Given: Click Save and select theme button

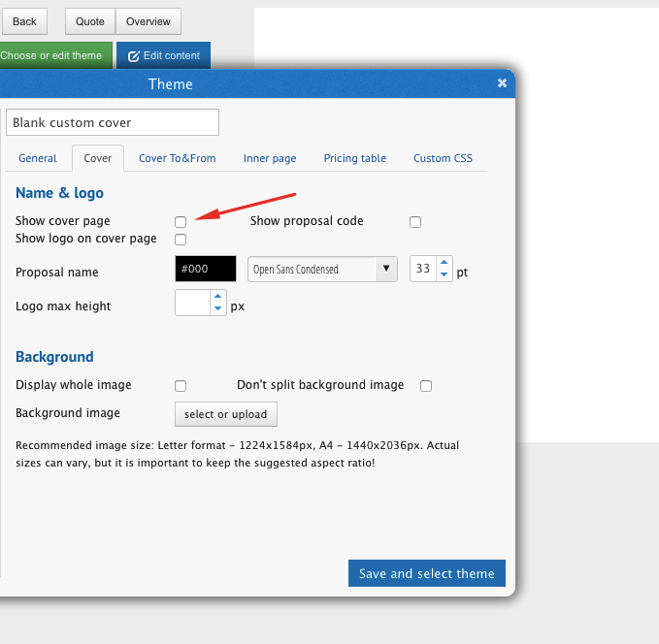Looking at the screenshot, I should (x=426, y=573).
